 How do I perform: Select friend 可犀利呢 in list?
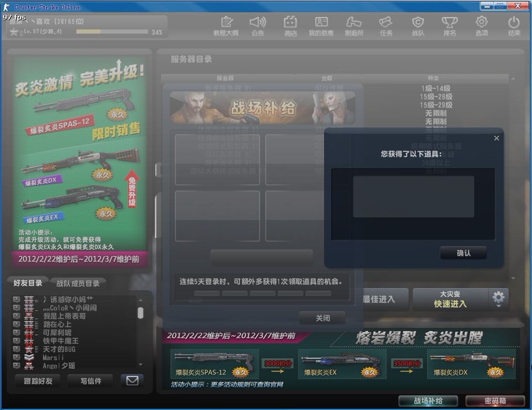[x=74, y=332]
